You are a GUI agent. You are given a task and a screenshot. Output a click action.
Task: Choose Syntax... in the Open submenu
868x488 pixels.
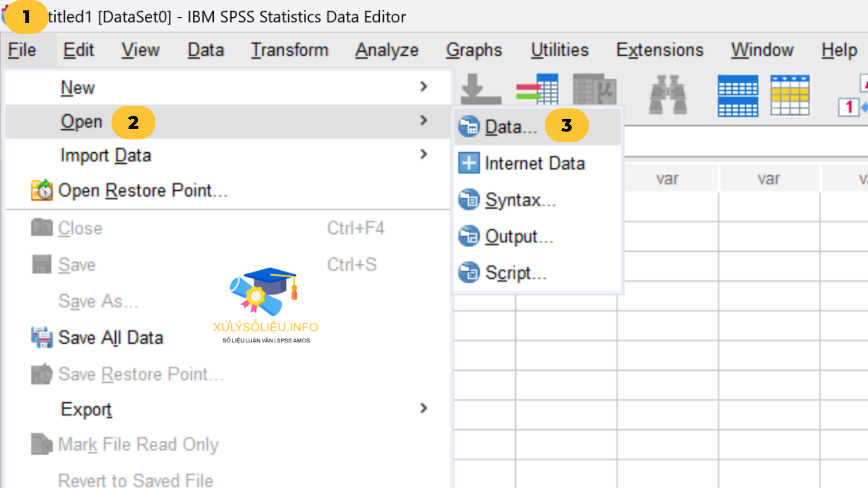[537, 200]
